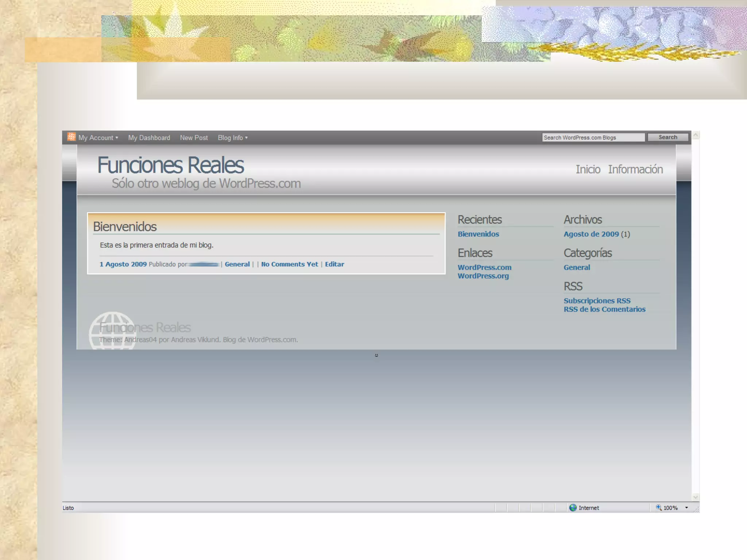Focus the Search WordPress.com Blogs field

click(593, 137)
